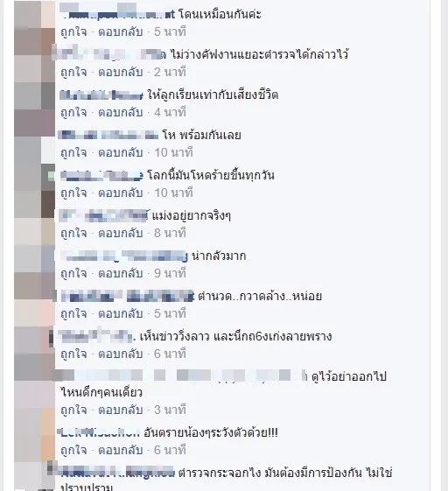448x491 pixels.
Task: Open timestamp '2 นาที' of police comment
Action: 170,73
